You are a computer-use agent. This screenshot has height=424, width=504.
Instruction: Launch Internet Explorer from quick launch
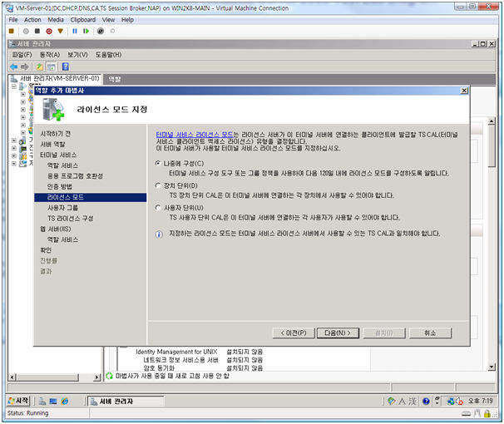click(65, 402)
